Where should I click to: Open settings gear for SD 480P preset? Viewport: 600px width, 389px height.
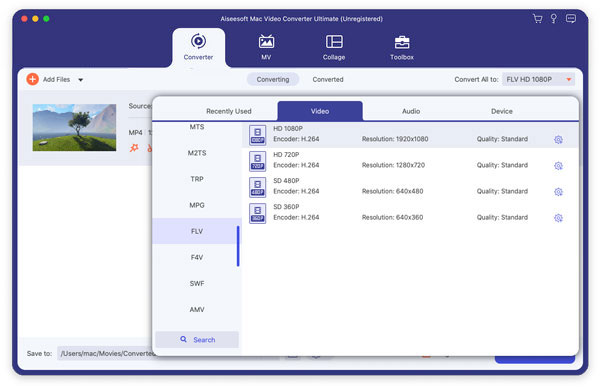tap(558, 192)
